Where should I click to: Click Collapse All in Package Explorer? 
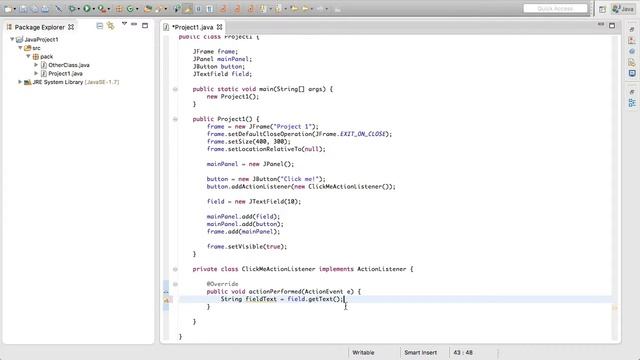pos(99,26)
